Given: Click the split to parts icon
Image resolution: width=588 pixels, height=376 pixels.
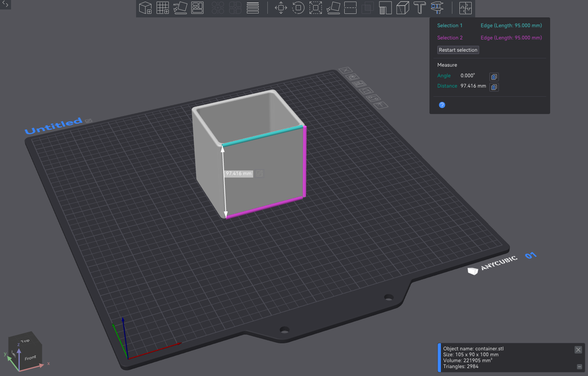Looking at the screenshot, I should click(x=235, y=8).
